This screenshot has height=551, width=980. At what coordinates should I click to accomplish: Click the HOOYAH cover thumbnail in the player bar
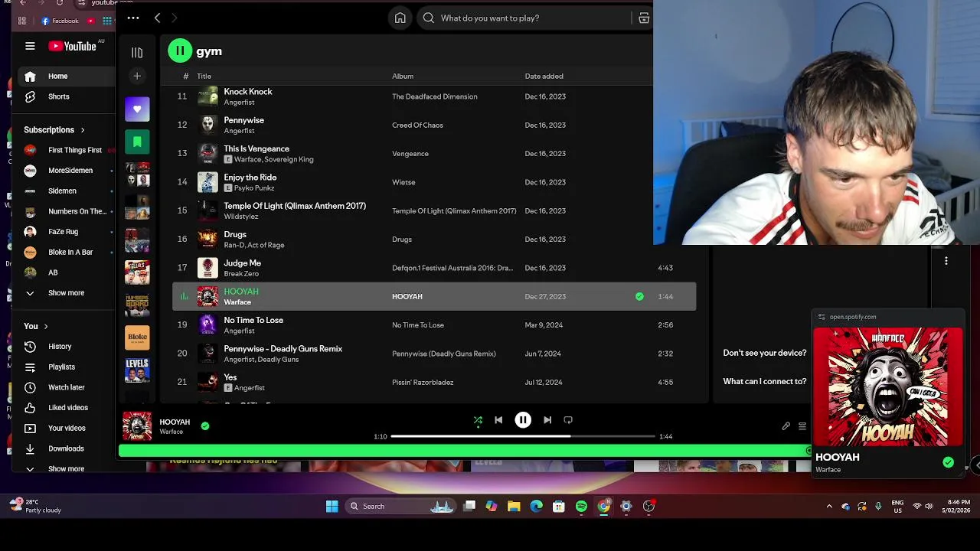[x=137, y=426]
